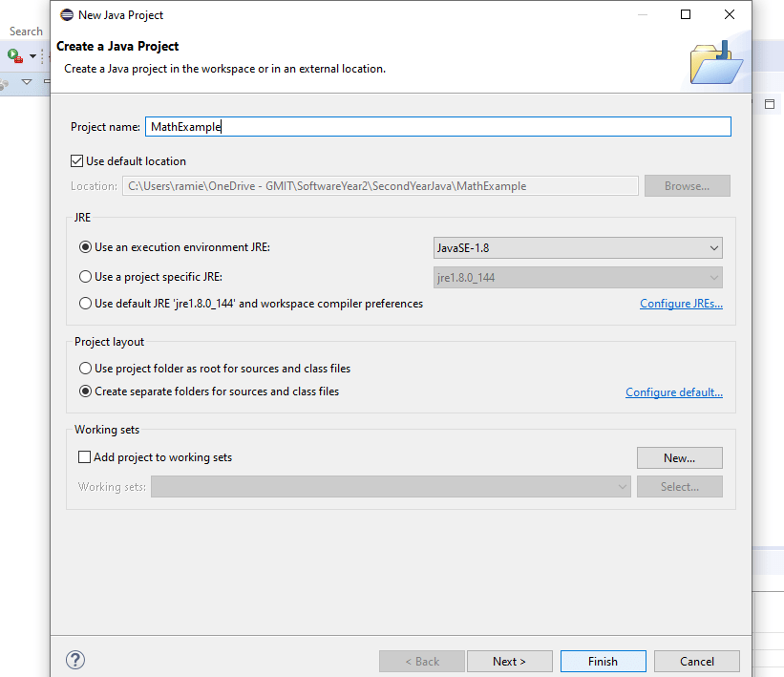The width and height of the screenshot is (784, 677).
Task: Click the maximize view icon behind the dialog
Action: pos(770,103)
